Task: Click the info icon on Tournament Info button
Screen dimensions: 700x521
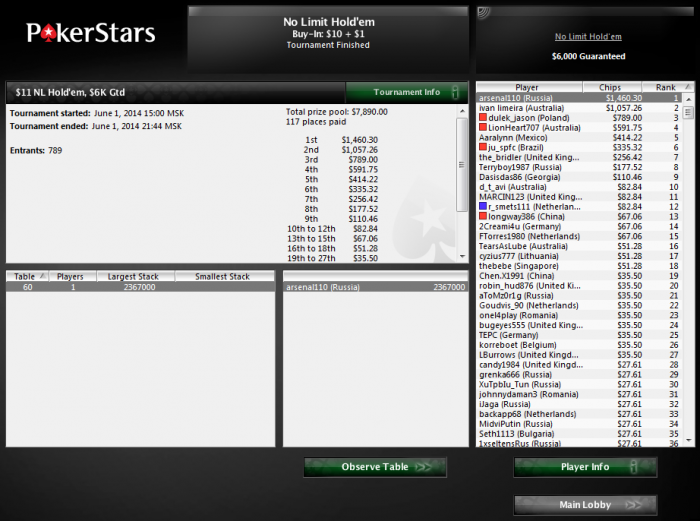Action: coord(455,92)
